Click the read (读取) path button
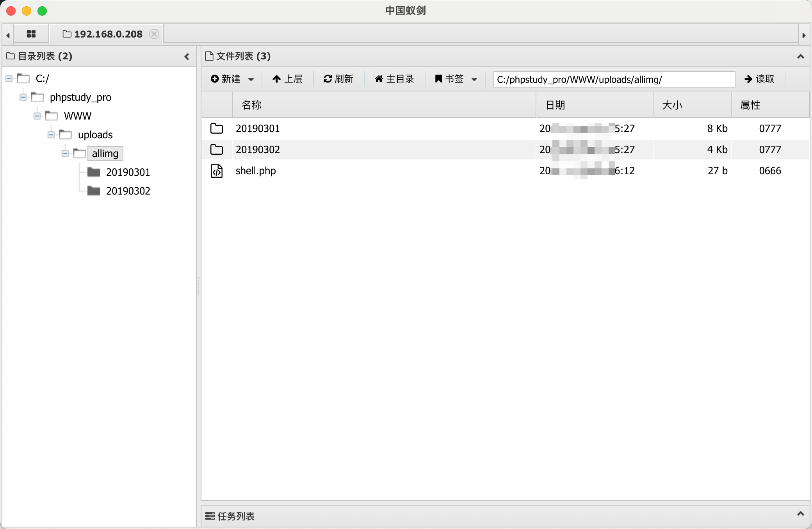This screenshot has width=812, height=529. (759, 79)
